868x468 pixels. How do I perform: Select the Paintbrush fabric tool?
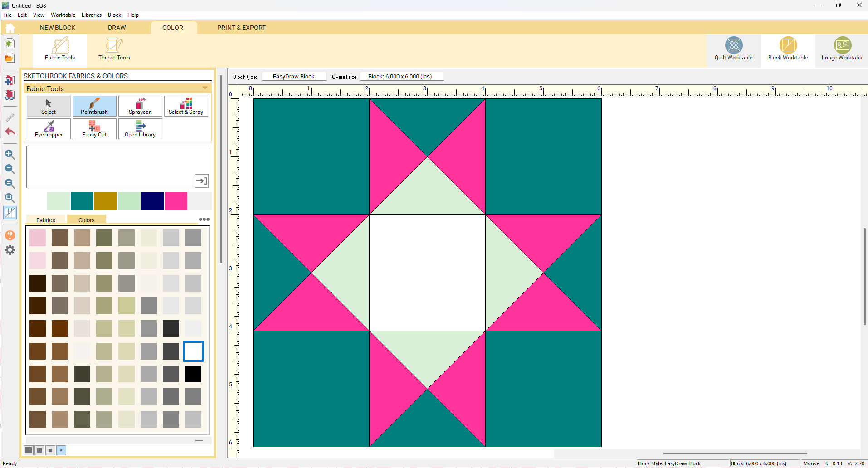click(x=94, y=106)
